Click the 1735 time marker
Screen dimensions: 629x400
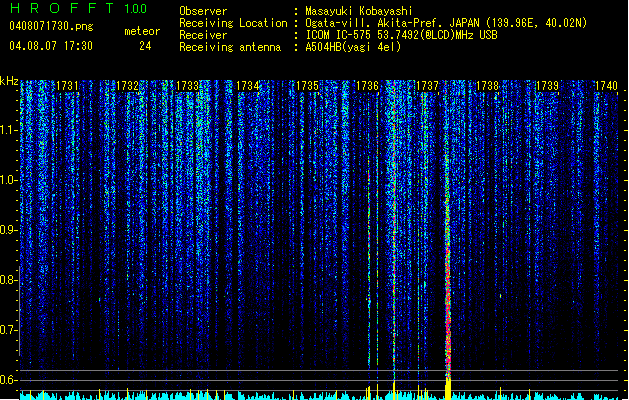tap(307, 86)
